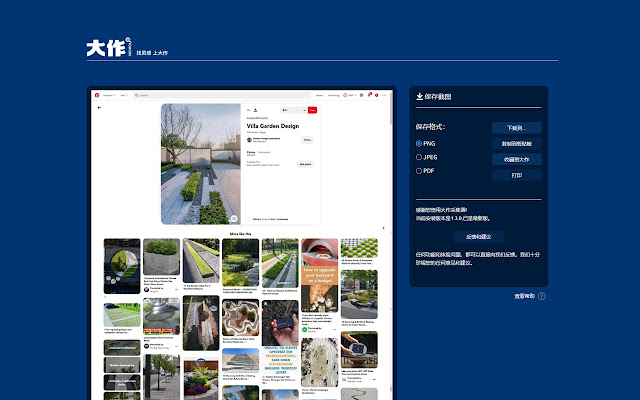Click the download icon beside 保存截图
Image resolution: width=640 pixels, height=400 pixels.
click(418, 97)
